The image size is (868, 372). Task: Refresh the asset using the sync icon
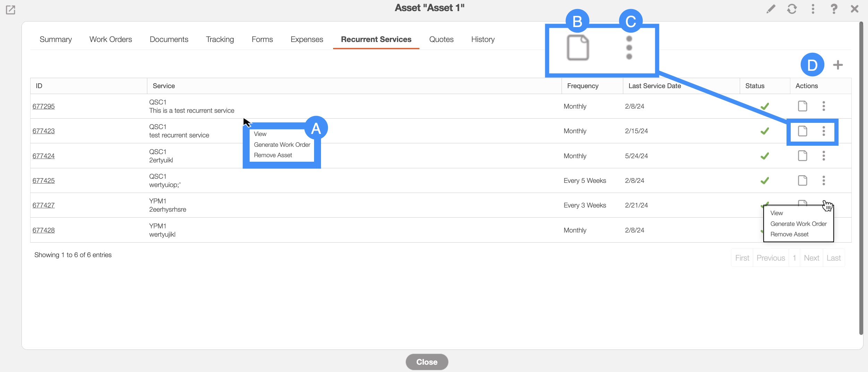pyautogui.click(x=792, y=9)
